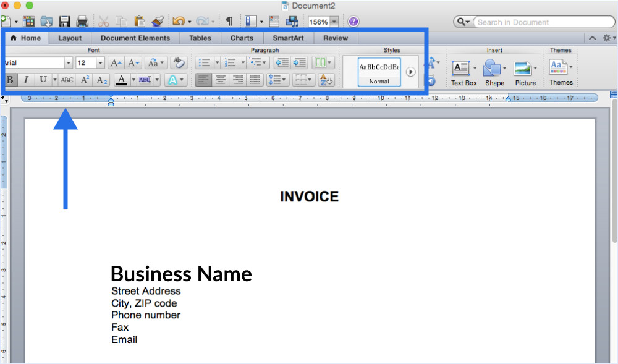Toggle bold formatting in Font section
The image size is (618, 364).
(10, 79)
